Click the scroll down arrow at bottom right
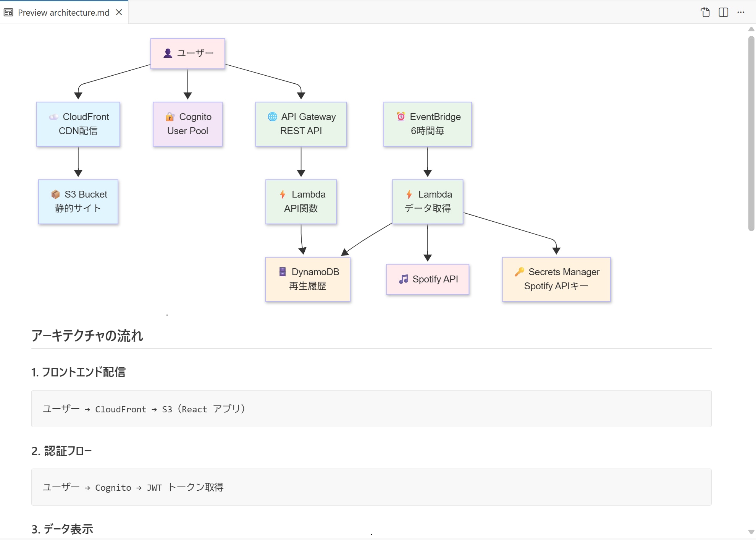The height and width of the screenshot is (540, 756). [751, 532]
